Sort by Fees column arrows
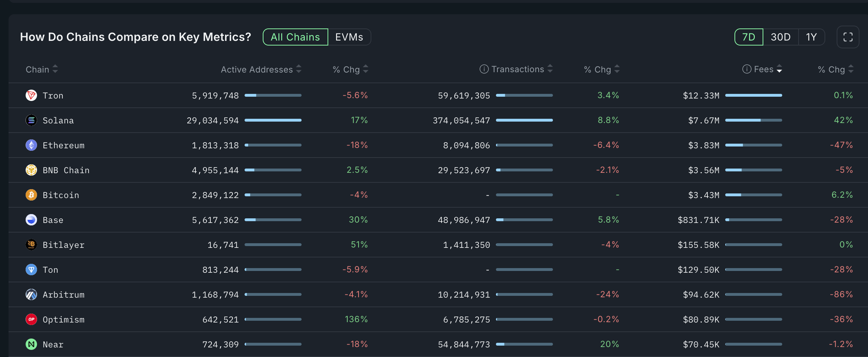This screenshot has height=357, width=868. [779, 69]
